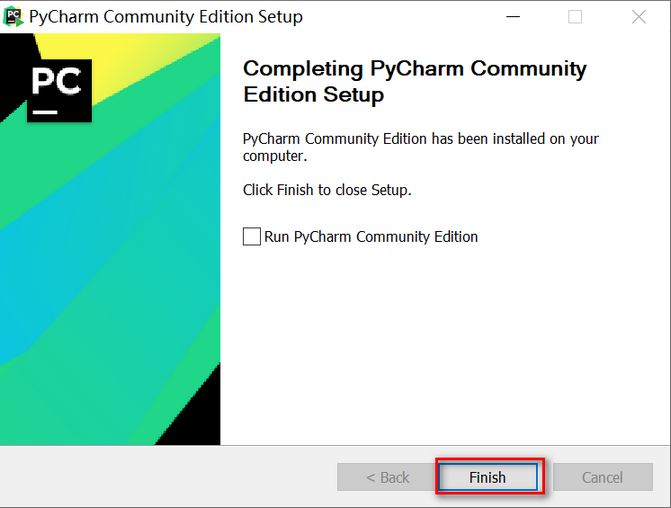Image resolution: width=671 pixels, height=508 pixels.
Task: Click the Finish button
Action: 488,477
